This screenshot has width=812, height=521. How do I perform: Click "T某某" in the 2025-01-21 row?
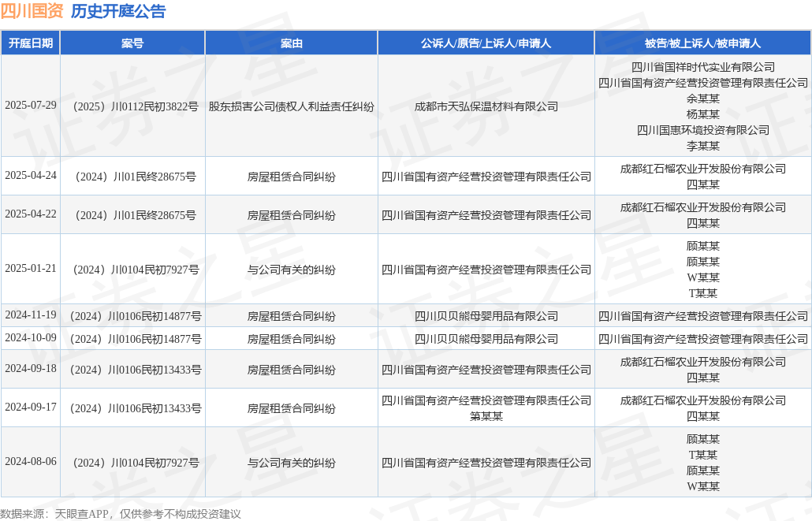tap(703, 293)
